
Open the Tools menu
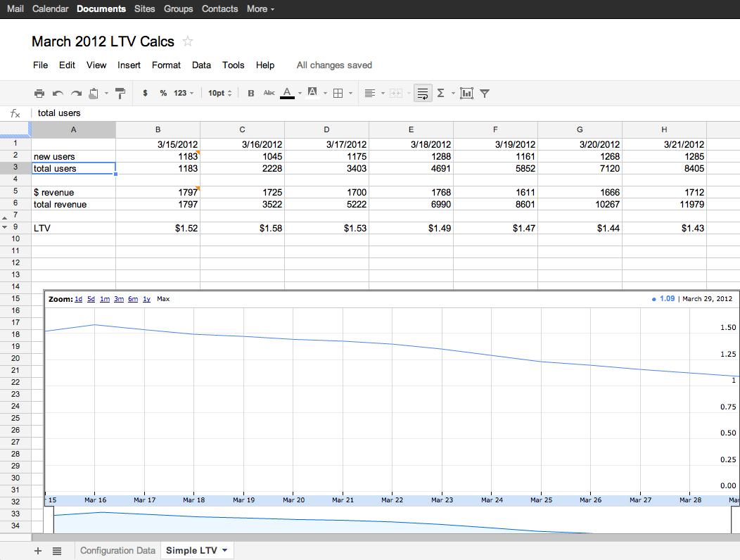pos(233,65)
